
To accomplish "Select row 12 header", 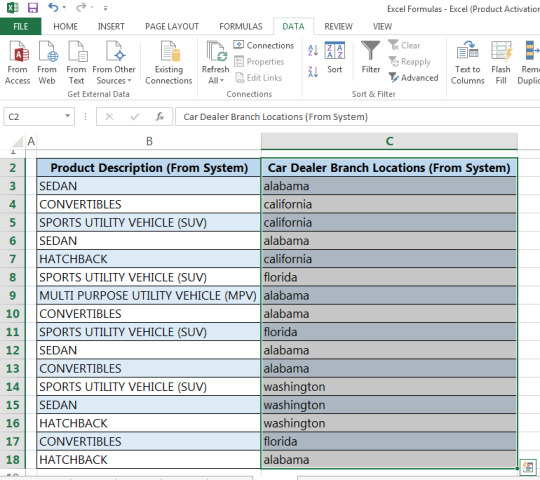I will click(x=12, y=350).
